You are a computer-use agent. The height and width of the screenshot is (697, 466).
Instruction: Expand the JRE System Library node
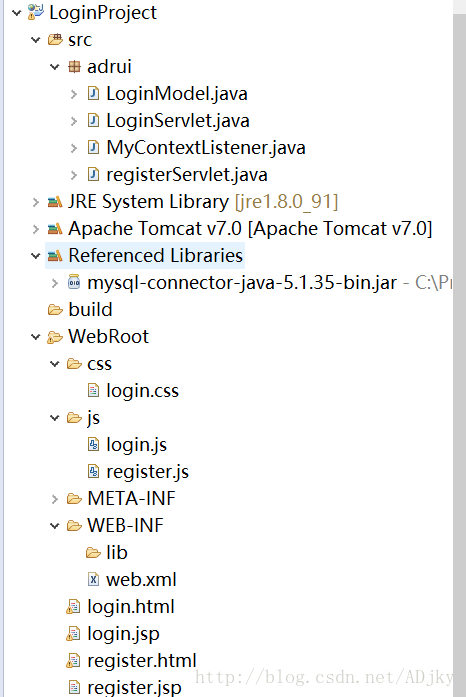pos(36,202)
